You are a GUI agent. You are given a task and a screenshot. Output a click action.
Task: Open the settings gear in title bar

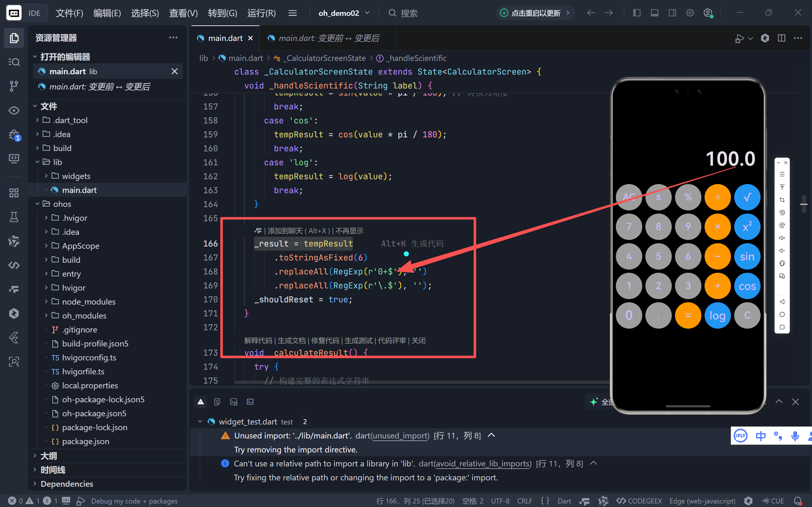(689, 13)
